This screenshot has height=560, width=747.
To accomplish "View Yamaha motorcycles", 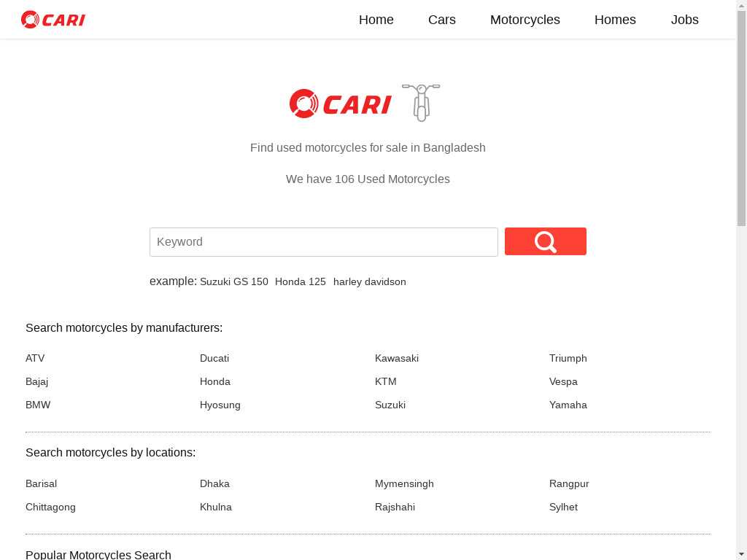I will [x=568, y=405].
